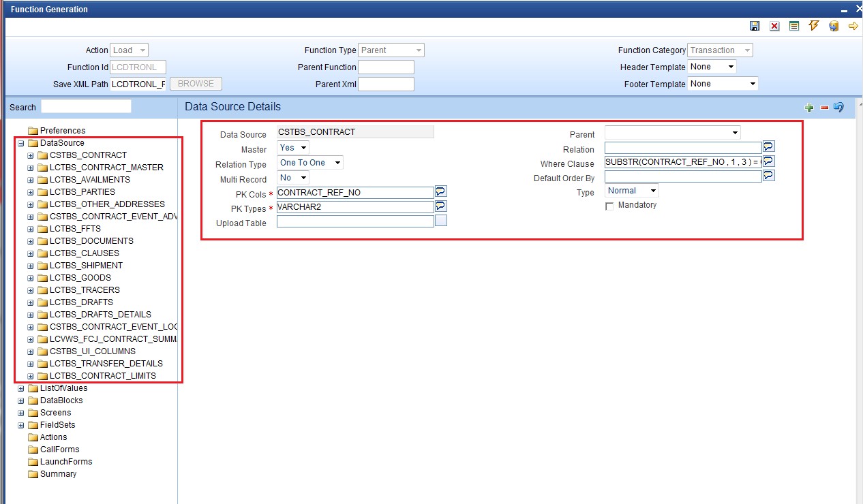The width and height of the screenshot is (863, 504).
Task: Collapse the DataSource tree node
Action: (21, 143)
